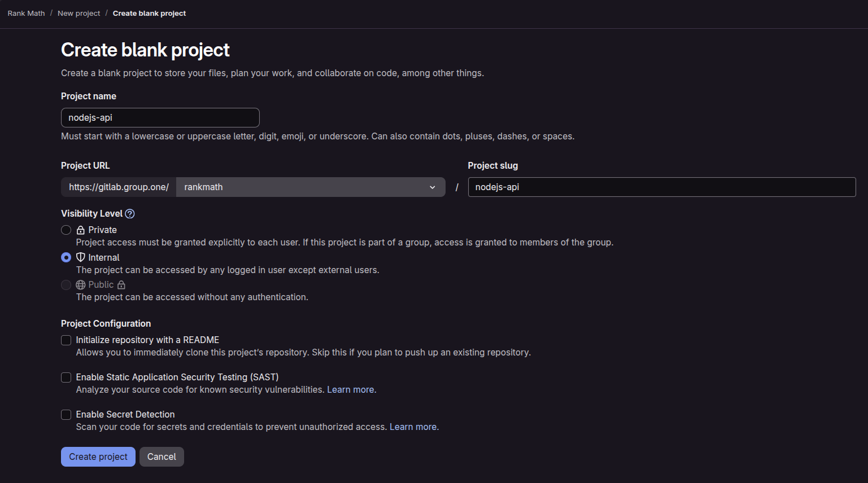
Task: Click the https://gitlab.group.one/ URL prefix
Action: tap(119, 187)
